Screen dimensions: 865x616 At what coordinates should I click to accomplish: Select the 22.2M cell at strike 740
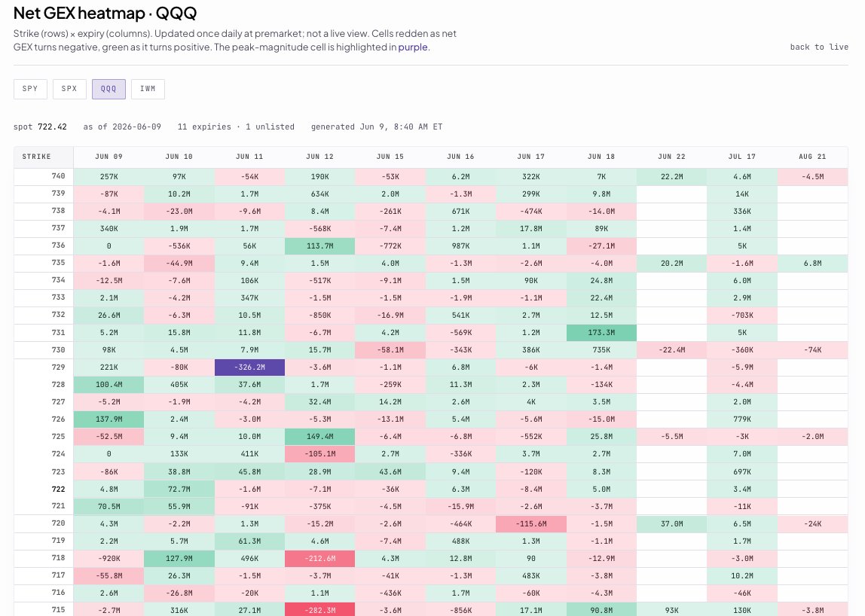tap(672, 176)
